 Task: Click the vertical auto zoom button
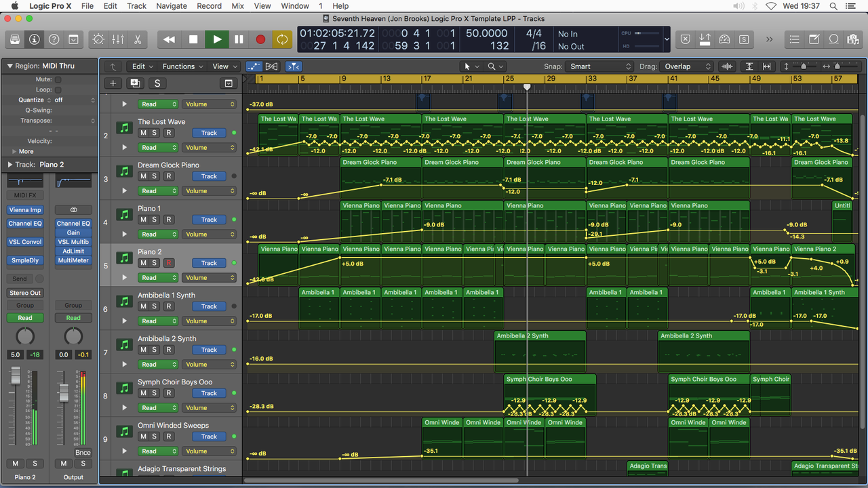[749, 66]
